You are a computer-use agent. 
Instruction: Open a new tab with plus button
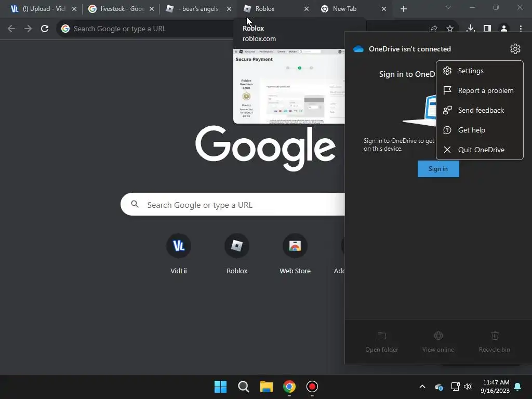pos(403,9)
